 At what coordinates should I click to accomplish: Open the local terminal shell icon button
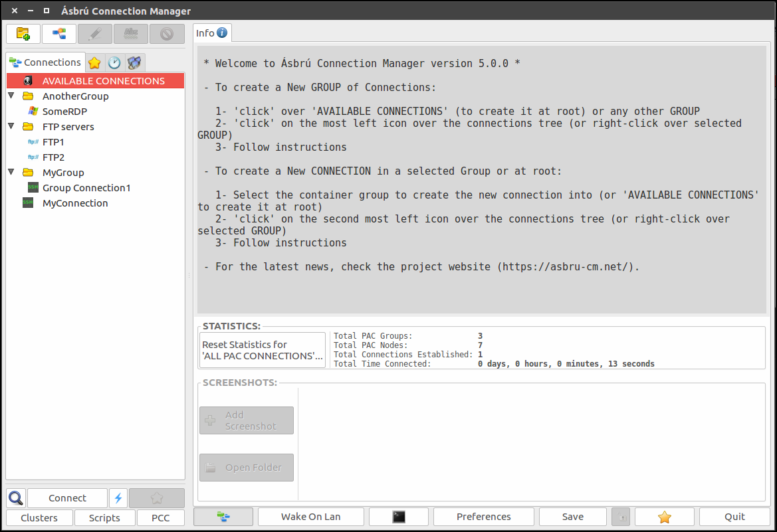[399, 517]
